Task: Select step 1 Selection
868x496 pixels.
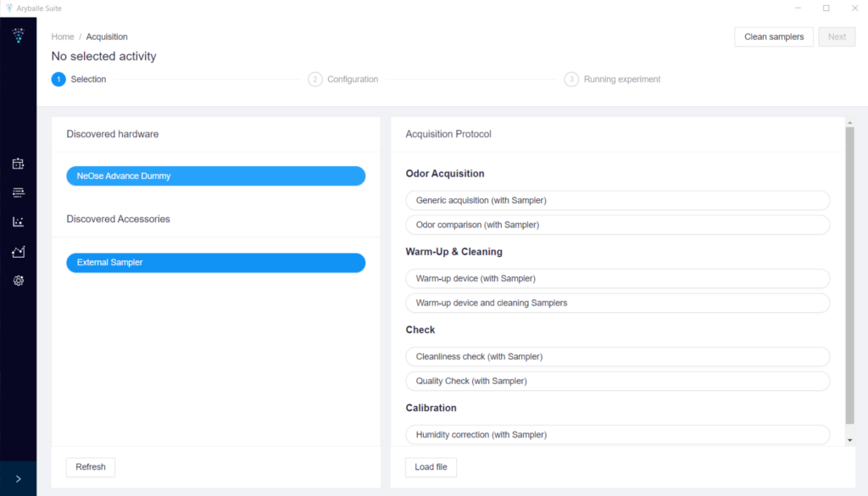Action: 79,79
